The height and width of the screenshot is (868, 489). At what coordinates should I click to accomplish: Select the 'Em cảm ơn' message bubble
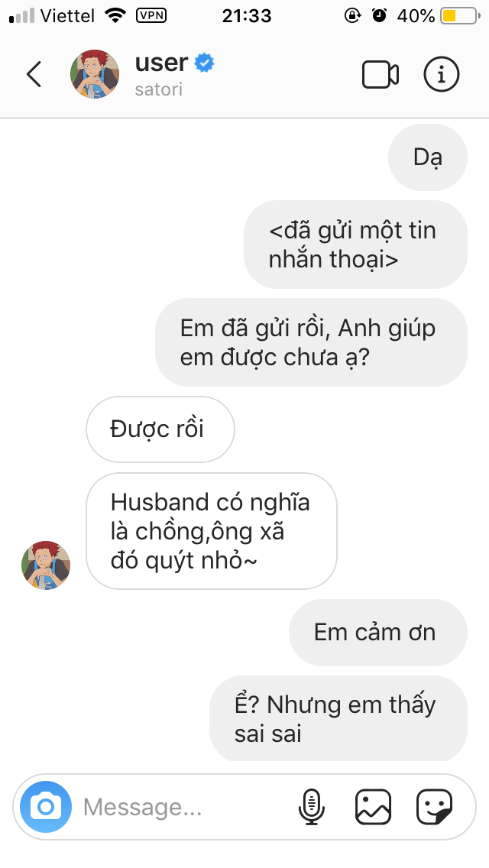(x=377, y=632)
